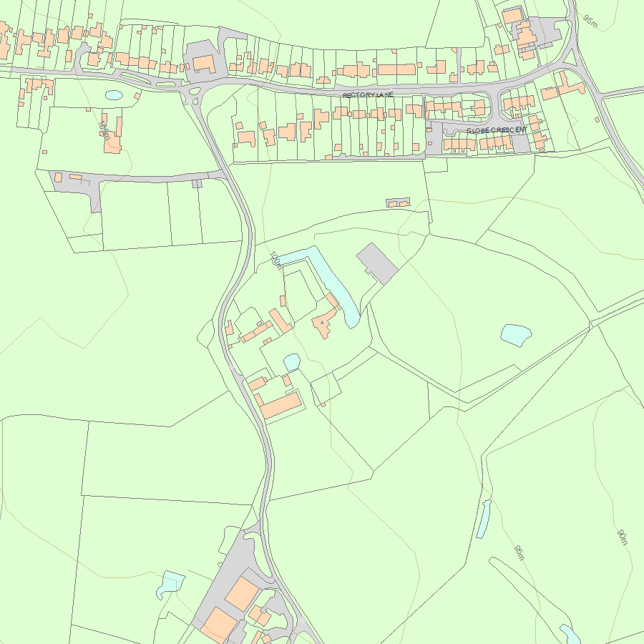Click the 90m contour label
Viewport: 644px width, 644px height.
click(623, 537)
